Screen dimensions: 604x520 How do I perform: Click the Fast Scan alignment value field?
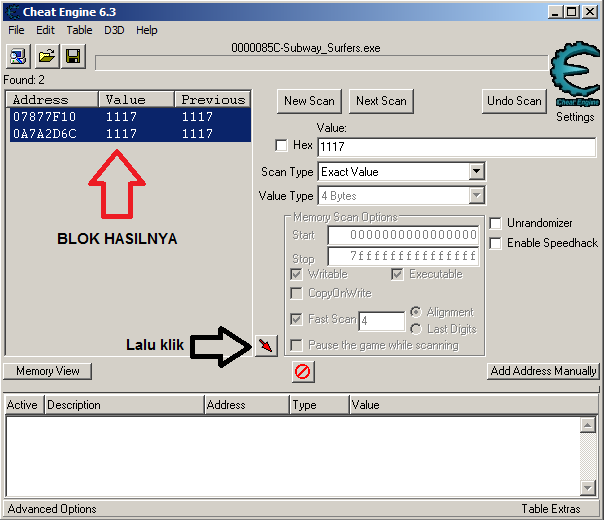point(382,320)
